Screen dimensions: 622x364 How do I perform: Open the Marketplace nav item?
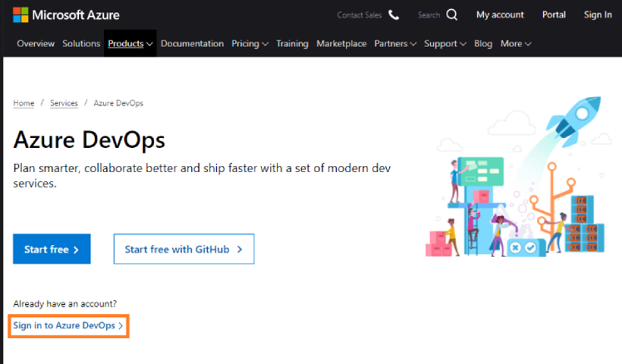pos(342,43)
